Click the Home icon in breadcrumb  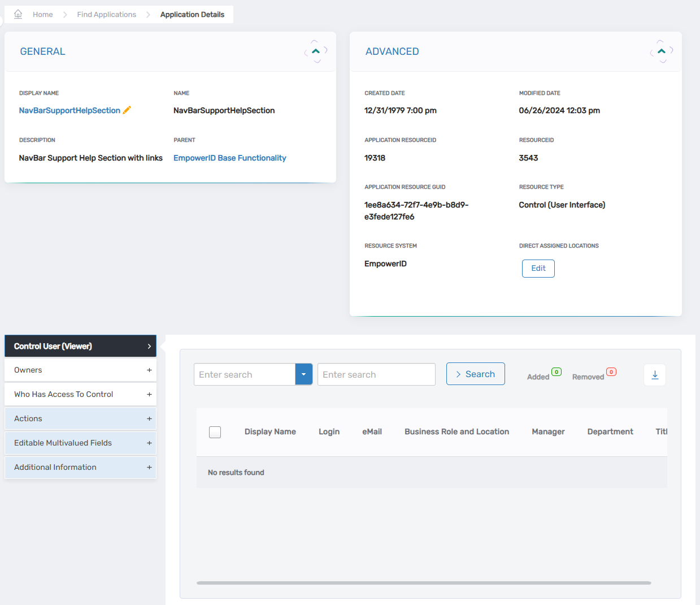(x=18, y=14)
